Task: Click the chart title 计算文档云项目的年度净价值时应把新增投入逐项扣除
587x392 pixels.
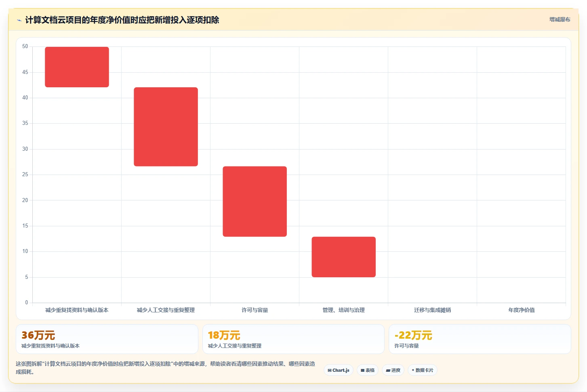Action: 122,20
